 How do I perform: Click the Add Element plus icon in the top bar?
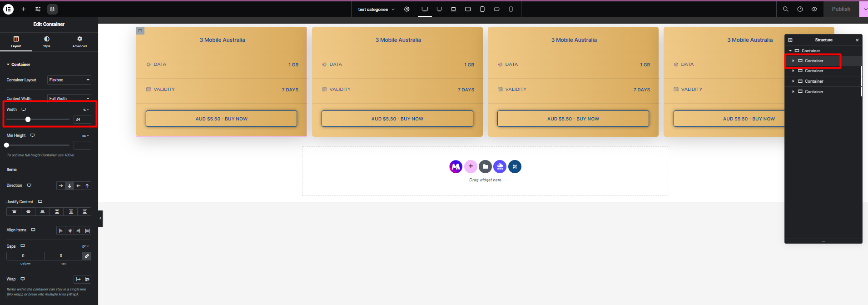point(24,9)
